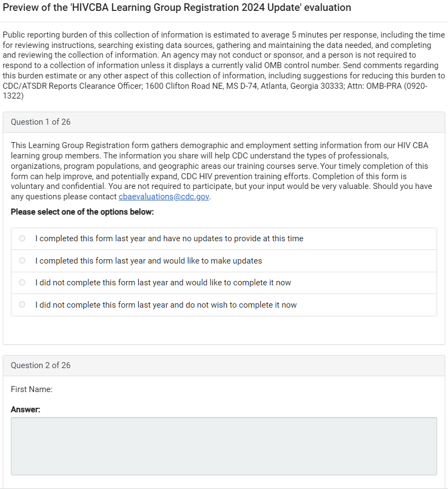Click the bold "Answer:" label

(x=26, y=409)
